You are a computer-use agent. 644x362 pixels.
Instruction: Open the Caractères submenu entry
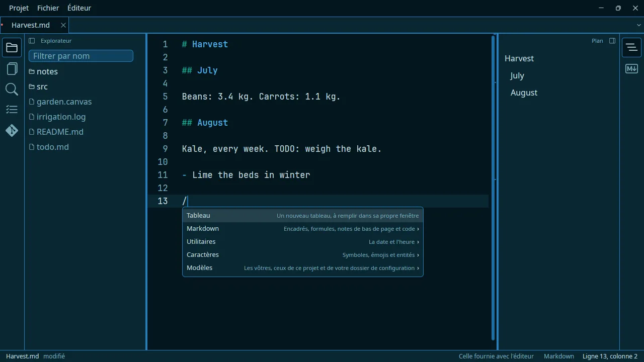pyautogui.click(x=303, y=255)
